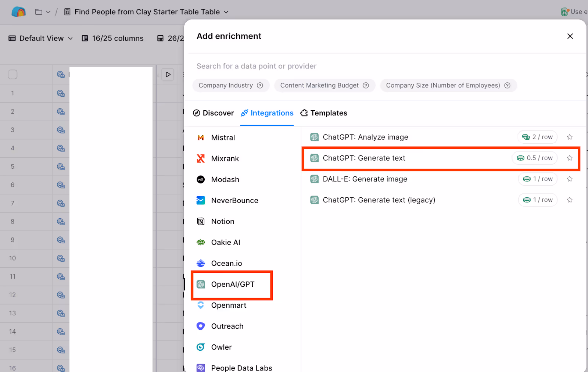The image size is (588, 372).
Task: Click help icon on Company Size chip
Action: coord(507,85)
